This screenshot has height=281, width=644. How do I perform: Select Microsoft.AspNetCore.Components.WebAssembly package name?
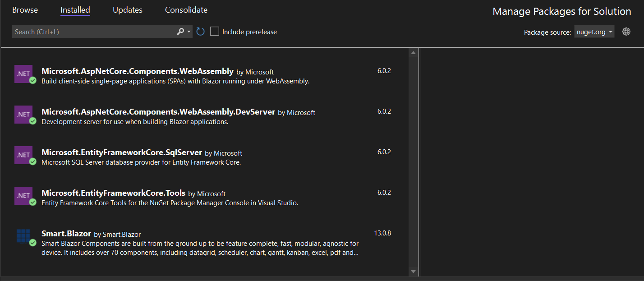coord(138,71)
